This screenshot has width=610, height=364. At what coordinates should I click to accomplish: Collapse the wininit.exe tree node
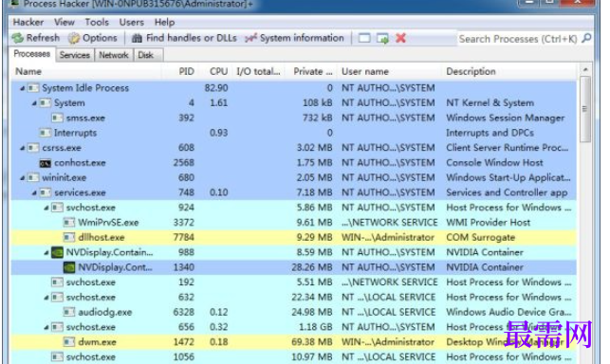(x=23, y=178)
